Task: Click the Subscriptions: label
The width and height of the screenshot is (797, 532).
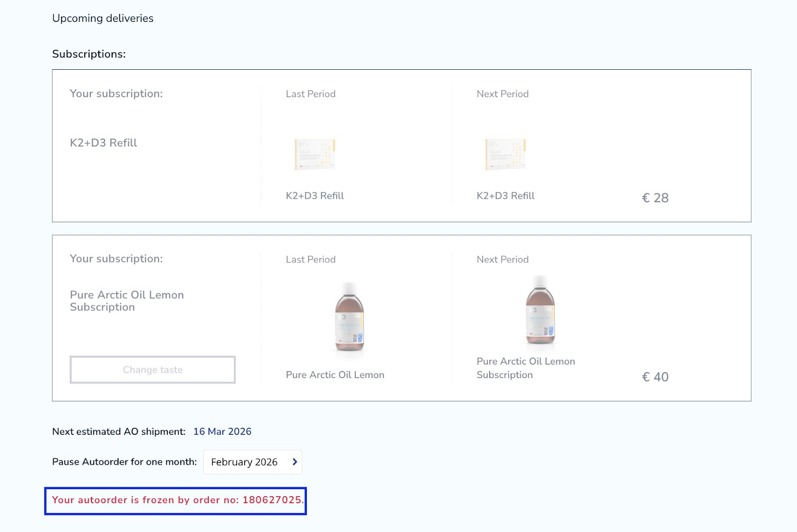Action: (x=89, y=54)
